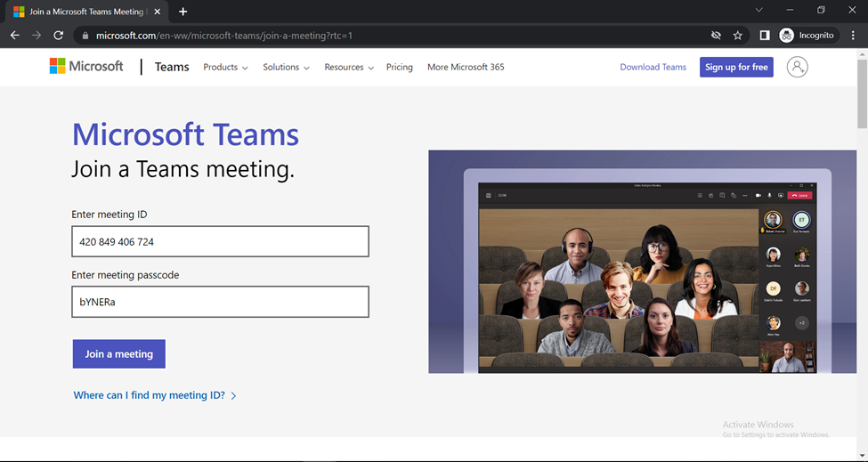Click the Join a Teams meeting heading

point(183,169)
